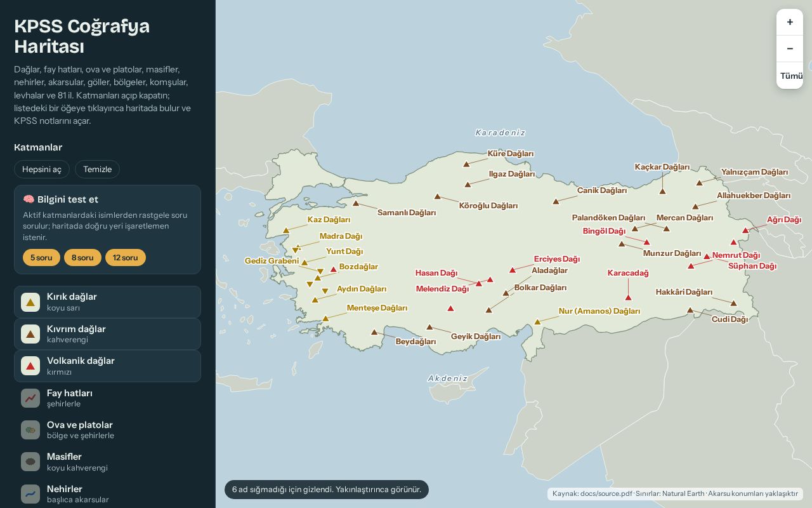812x508 pixels.
Task: Click the Kaçkar Dağları mountain marker
Action: pyautogui.click(x=662, y=190)
